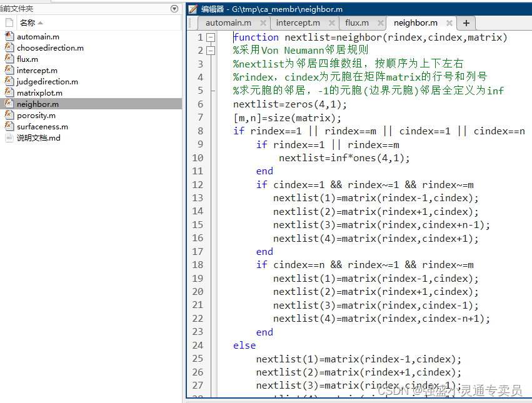Select flux.m in the file list
Viewport: 532px width, 403px height.
pyautogui.click(x=28, y=59)
